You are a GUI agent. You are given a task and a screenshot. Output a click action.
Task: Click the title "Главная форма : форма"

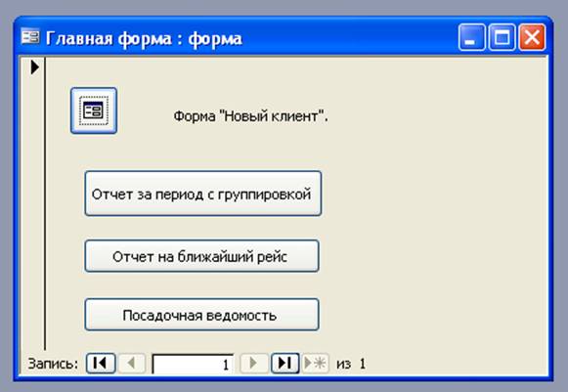point(144,38)
